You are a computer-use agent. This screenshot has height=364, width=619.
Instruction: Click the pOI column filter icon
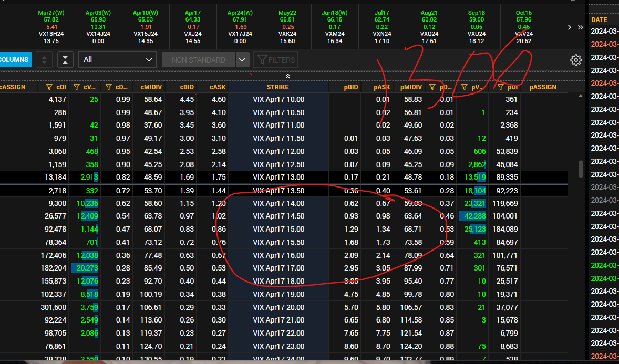click(x=500, y=87)
